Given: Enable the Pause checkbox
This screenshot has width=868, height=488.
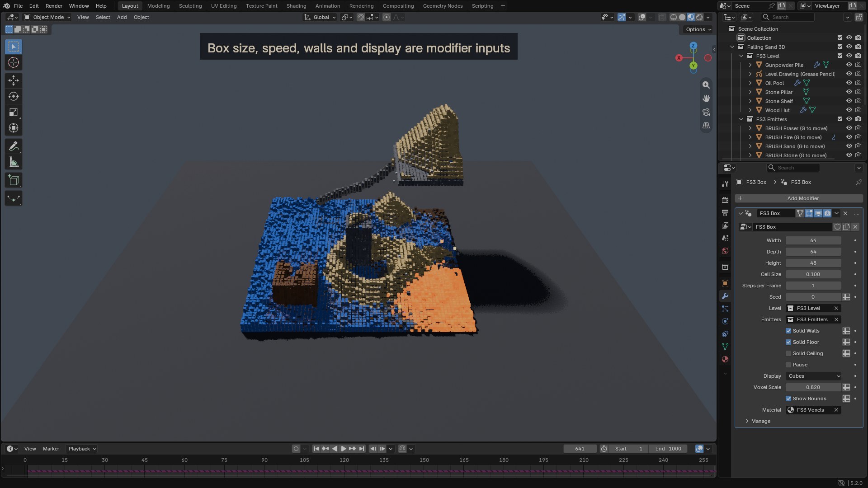Looking at the screenshot, I should click(x=788, y=365).
